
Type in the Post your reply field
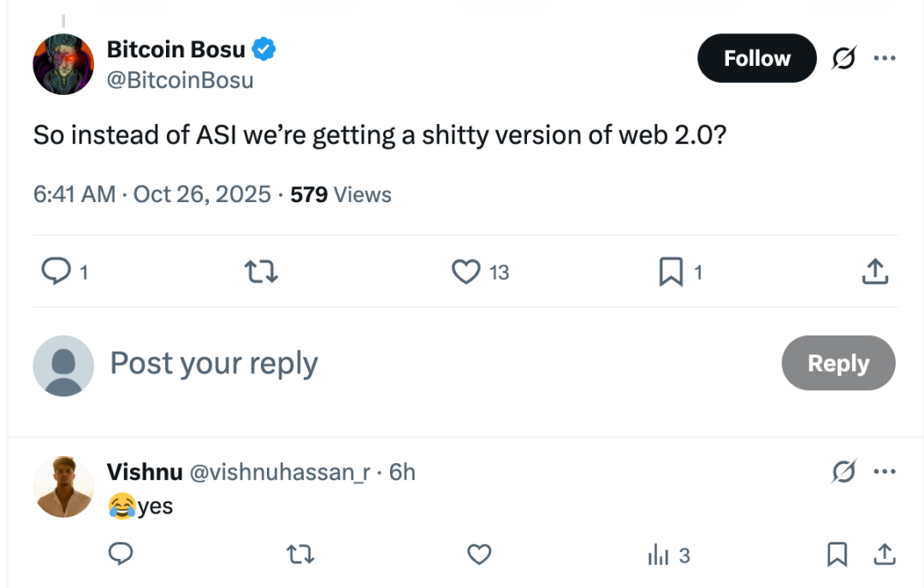point(428,364)
